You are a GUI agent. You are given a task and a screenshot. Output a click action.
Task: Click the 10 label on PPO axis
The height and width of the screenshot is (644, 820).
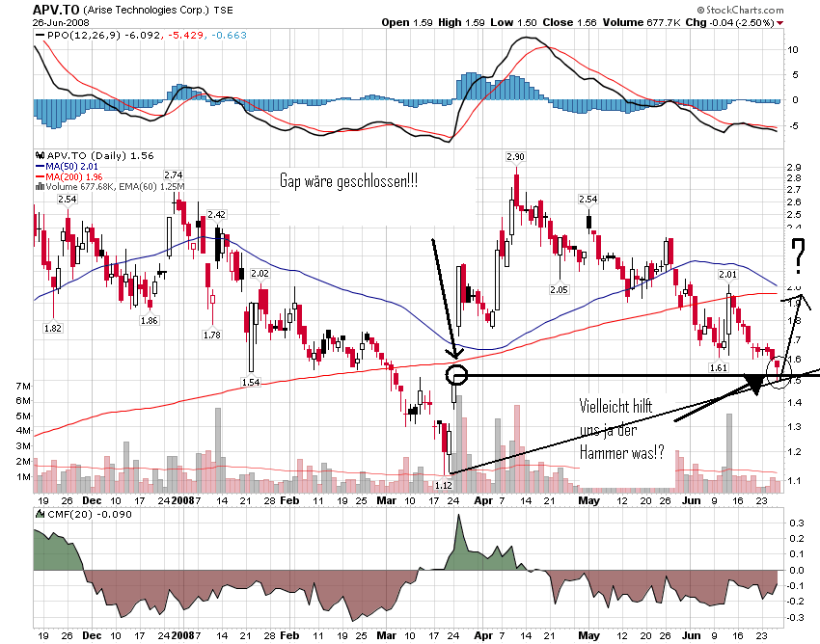793,50
